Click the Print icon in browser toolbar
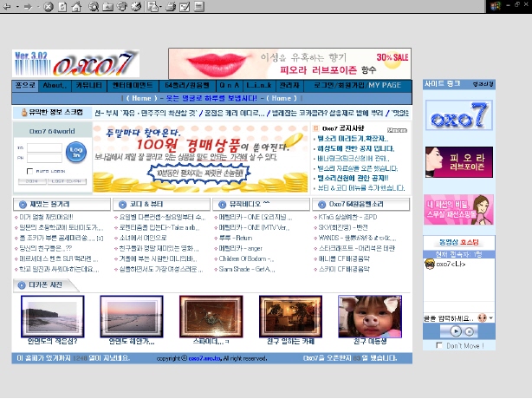This screenshot has height=399, width=532. 172,7
